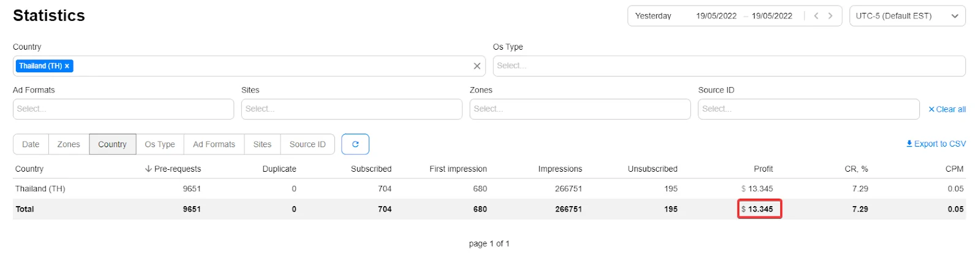Clear all filters
The image size is (980, 268).
pyautogui.click(x=947, y=109)
